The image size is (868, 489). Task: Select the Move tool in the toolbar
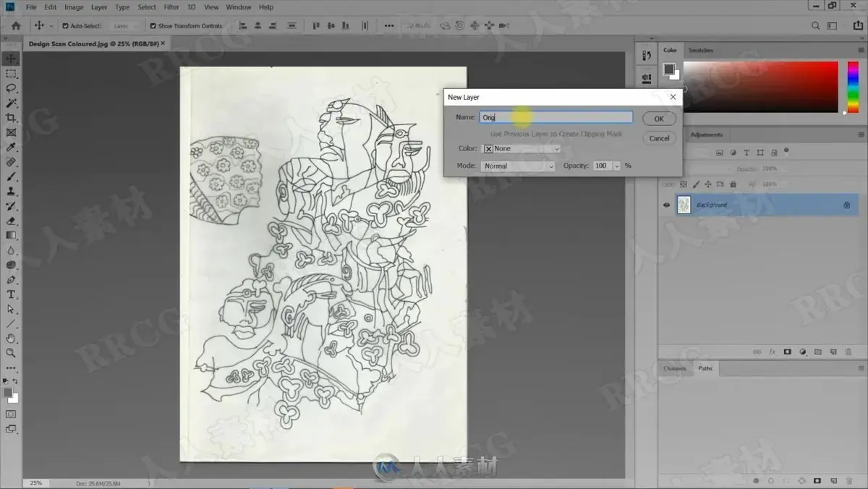pos(11,59)
